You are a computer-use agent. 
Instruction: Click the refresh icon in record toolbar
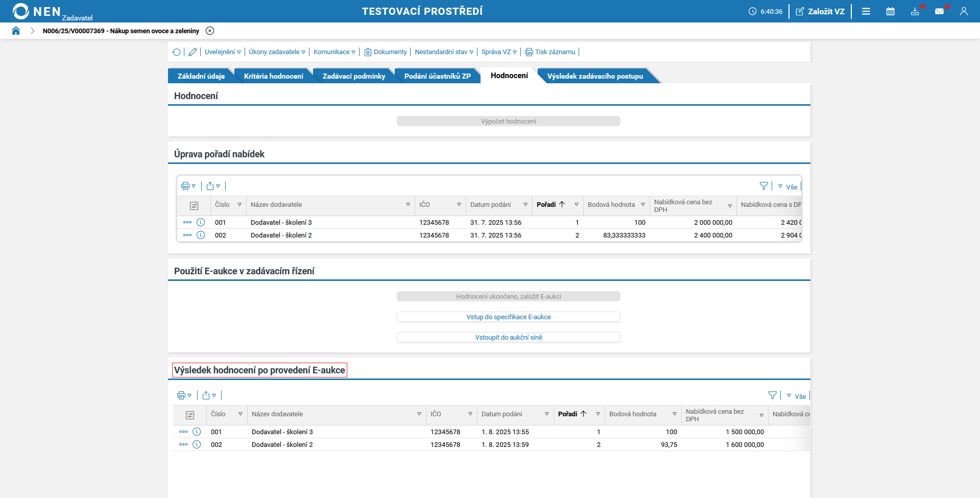point(177,52)
